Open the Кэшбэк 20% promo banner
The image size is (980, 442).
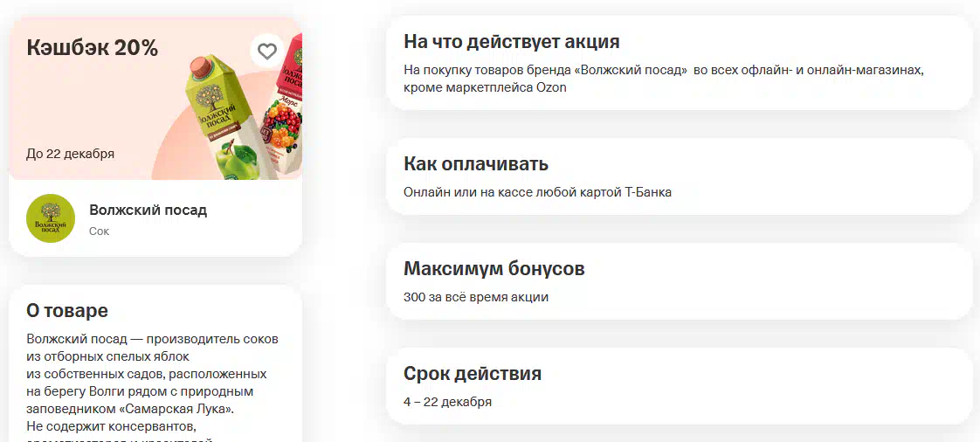[155, 98]
